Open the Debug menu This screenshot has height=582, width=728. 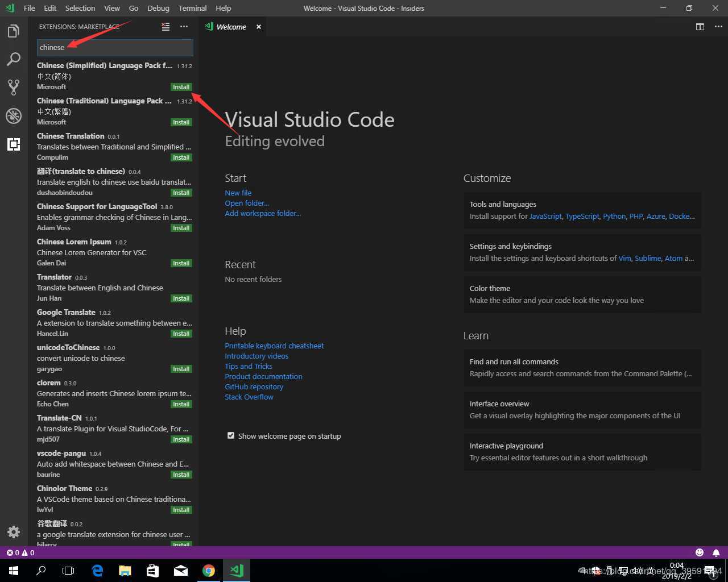point(158,8)
